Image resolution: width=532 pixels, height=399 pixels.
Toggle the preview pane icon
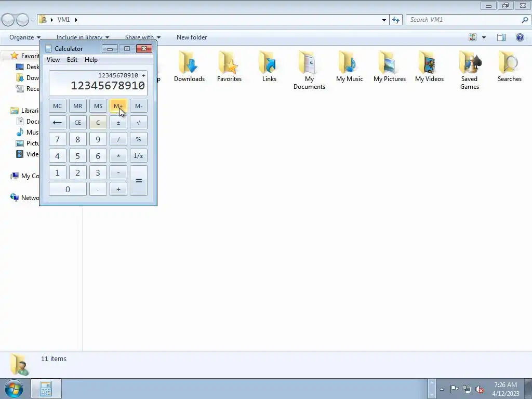click(x=501, y=37)
